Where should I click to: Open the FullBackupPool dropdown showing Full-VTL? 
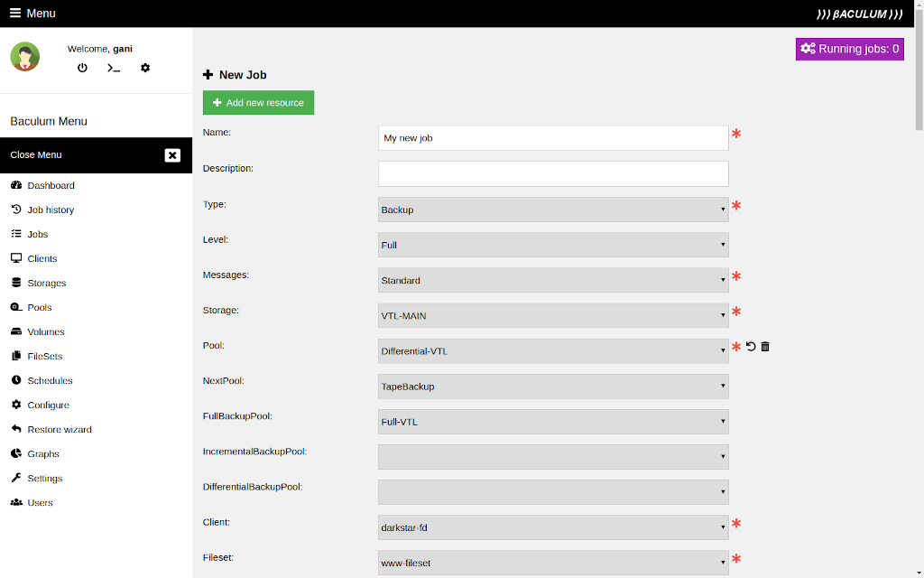click(x=553, y=423)
